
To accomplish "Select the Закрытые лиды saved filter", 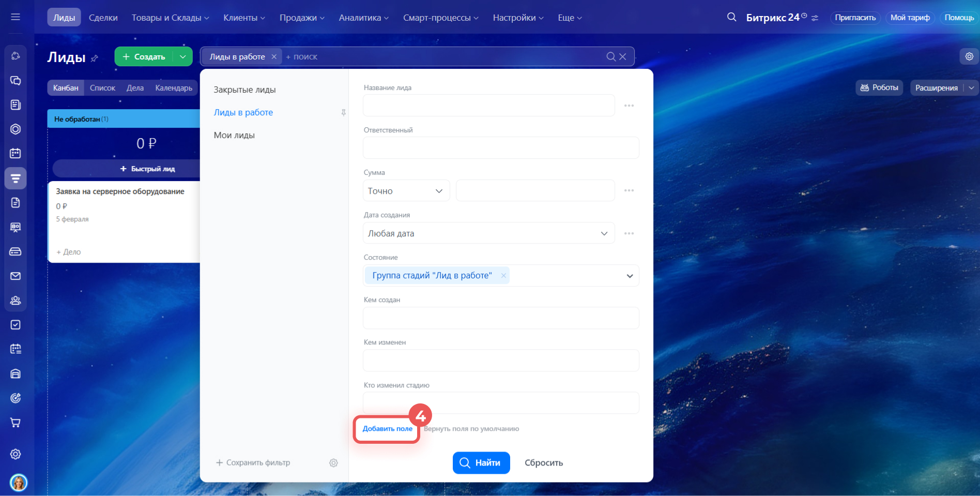I will click(244, 90).
